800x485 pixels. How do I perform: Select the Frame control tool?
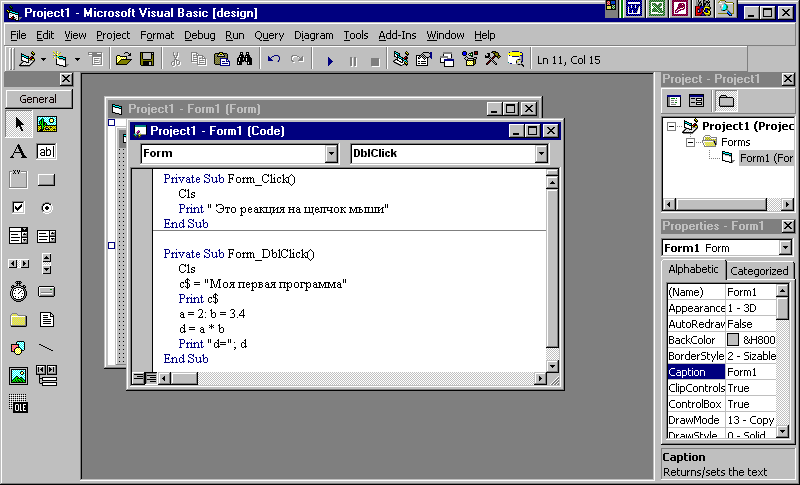(18, 180)
